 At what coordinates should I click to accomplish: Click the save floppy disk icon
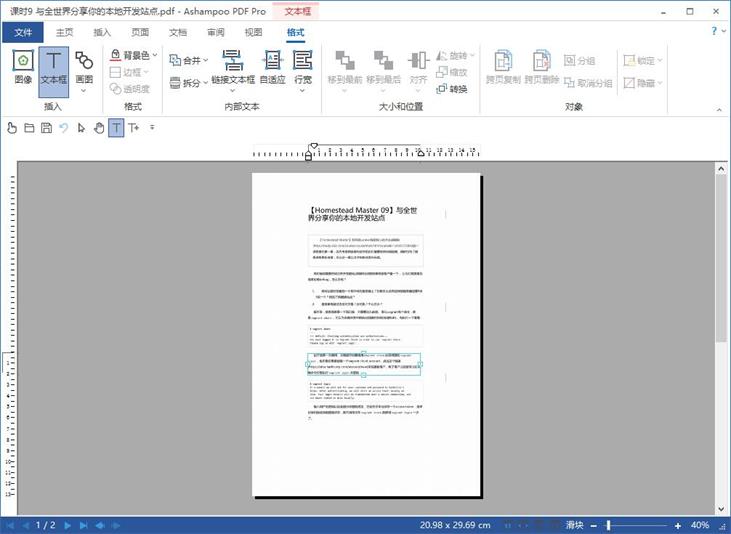coord(46,127)
